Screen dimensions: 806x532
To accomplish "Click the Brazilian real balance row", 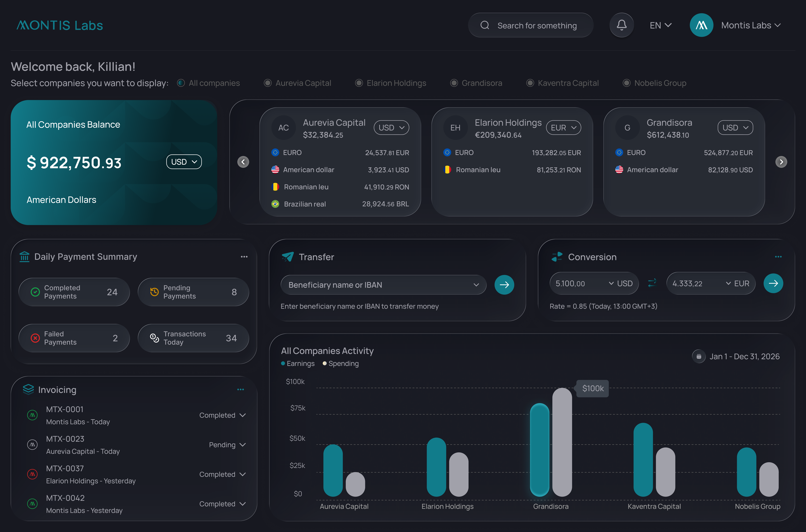I will (x=340, y=204).
